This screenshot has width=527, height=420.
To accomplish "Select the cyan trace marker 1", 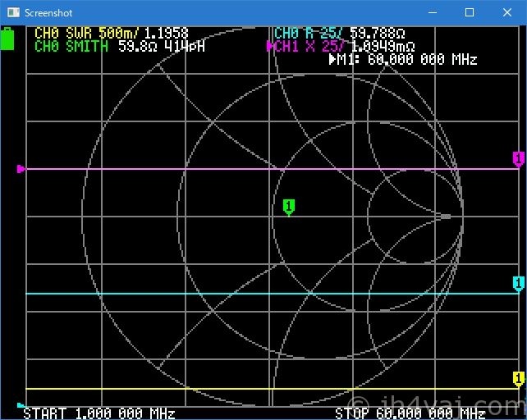I will (x=519, y=284).
